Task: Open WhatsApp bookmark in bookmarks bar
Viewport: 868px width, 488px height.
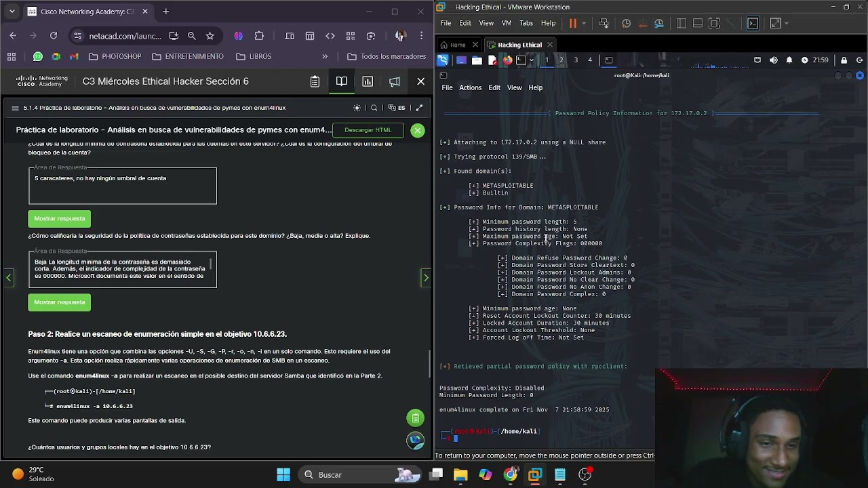Action: (x=38, y=56)
